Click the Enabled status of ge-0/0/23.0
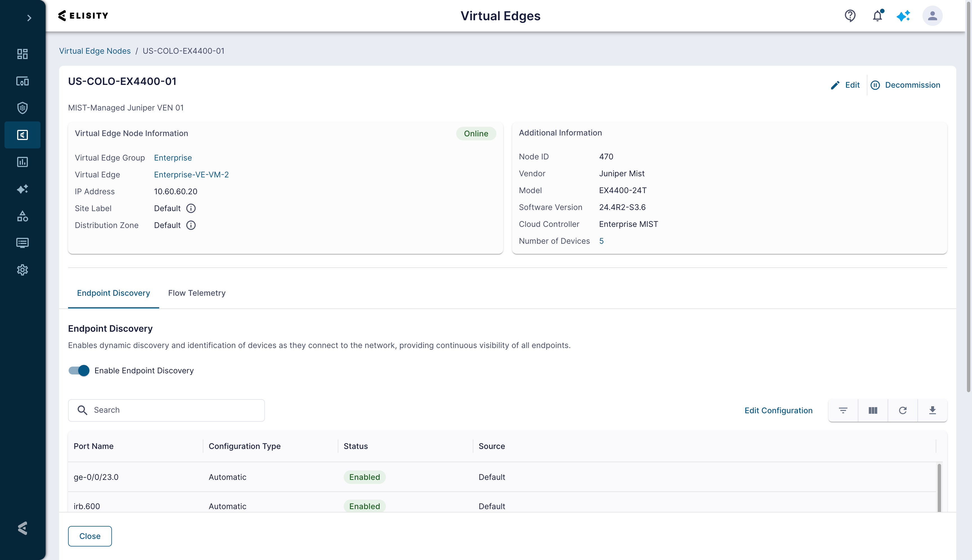Screen dimensions: 972x560 (x=364, y=477)
